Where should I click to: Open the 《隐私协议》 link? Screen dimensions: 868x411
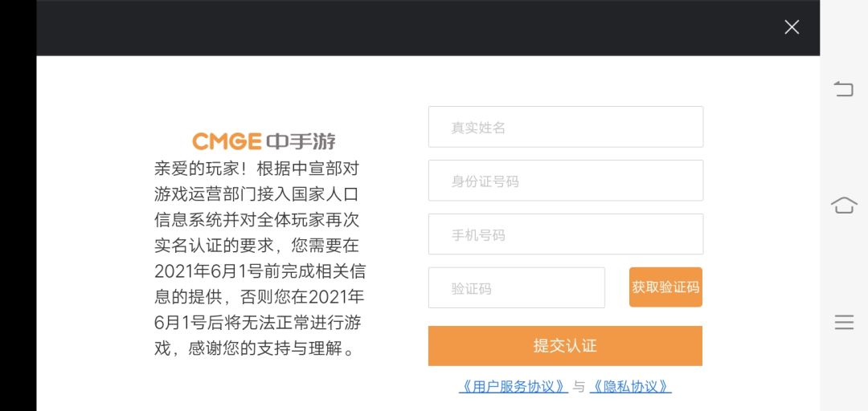point(631,386)
